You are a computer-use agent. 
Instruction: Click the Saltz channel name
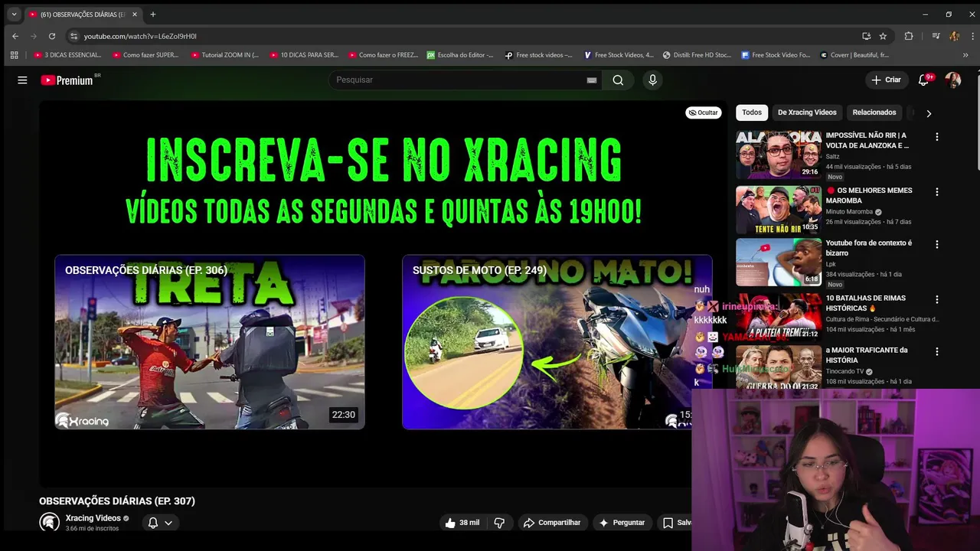pyautogui.click(x=832, y=156)
